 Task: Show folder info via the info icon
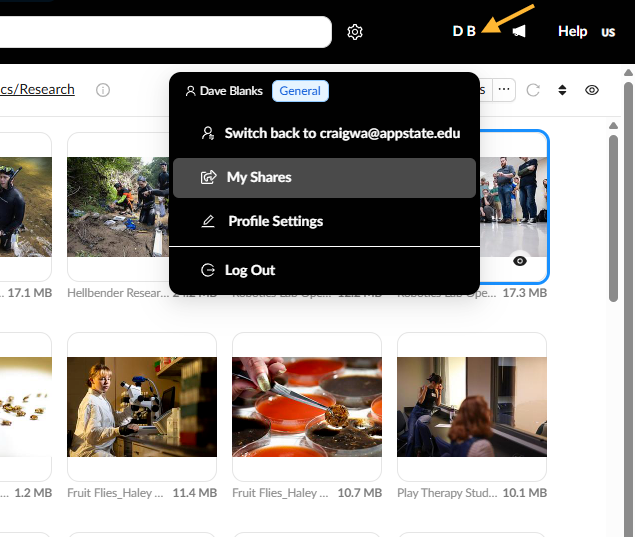(x=103, y=90)
